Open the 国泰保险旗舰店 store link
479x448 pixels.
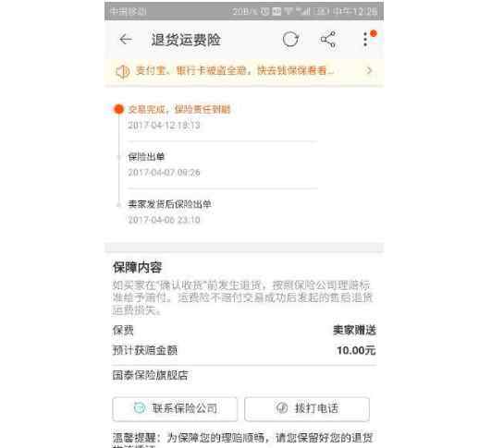pyautogui.click(x=150, y=375)
